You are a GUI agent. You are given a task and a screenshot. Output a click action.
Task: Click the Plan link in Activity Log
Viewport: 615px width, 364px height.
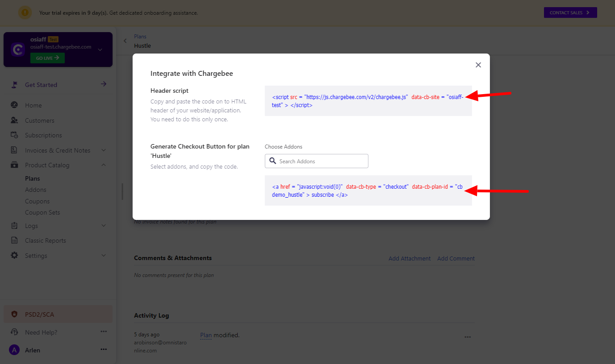click(206, 335)
